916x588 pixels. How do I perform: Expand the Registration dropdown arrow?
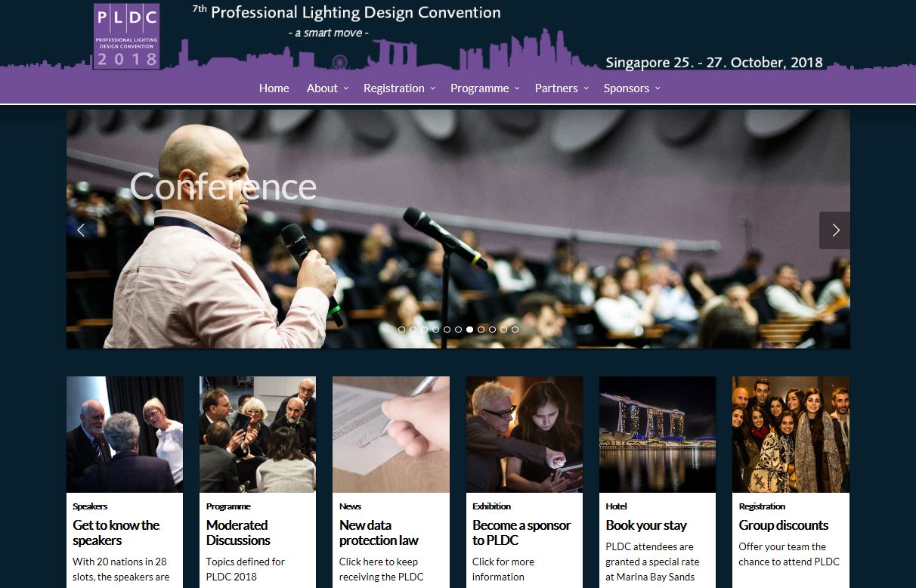pos(433,88)
